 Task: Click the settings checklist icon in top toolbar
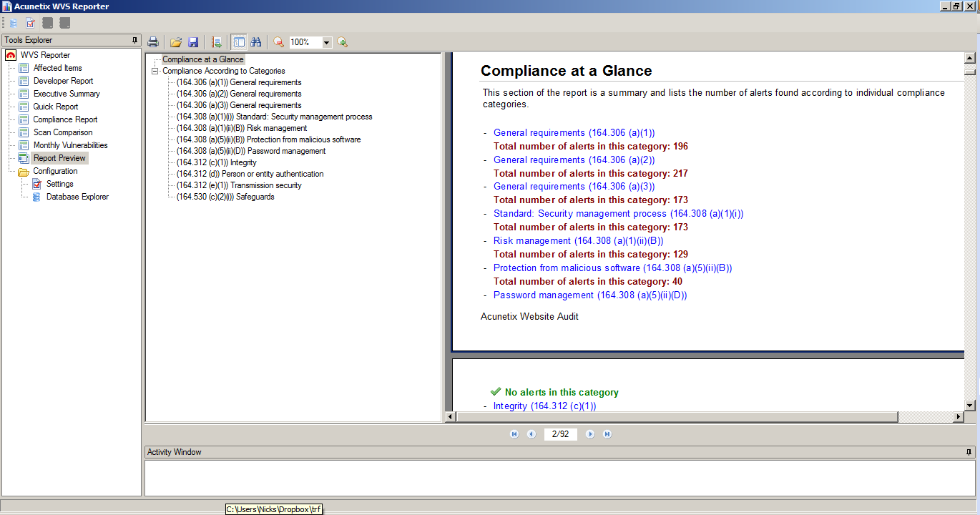click(x=30, y=23)
